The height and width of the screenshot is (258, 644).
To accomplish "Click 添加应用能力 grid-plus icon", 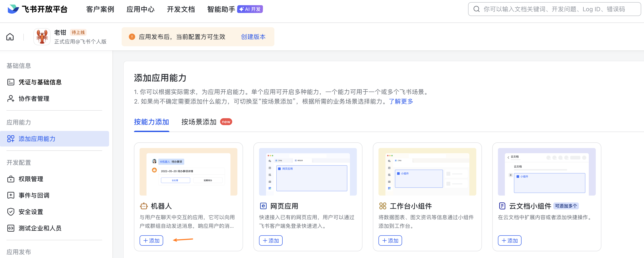I will click(11, 139).
